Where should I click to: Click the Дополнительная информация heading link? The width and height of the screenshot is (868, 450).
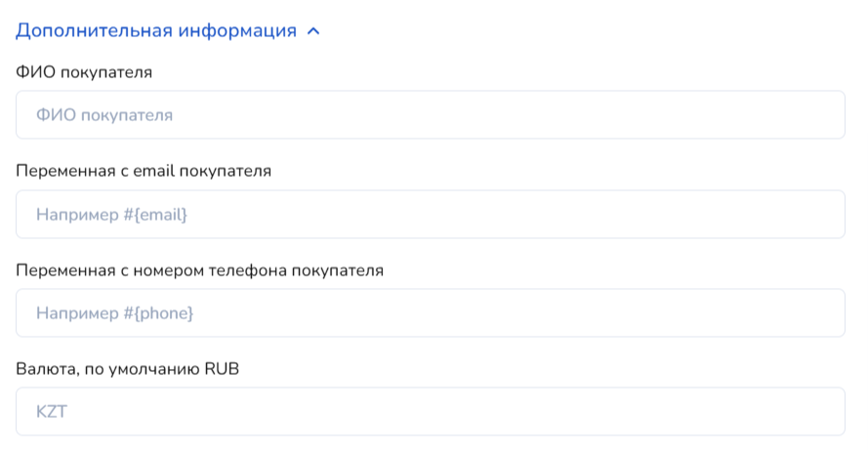156,30
